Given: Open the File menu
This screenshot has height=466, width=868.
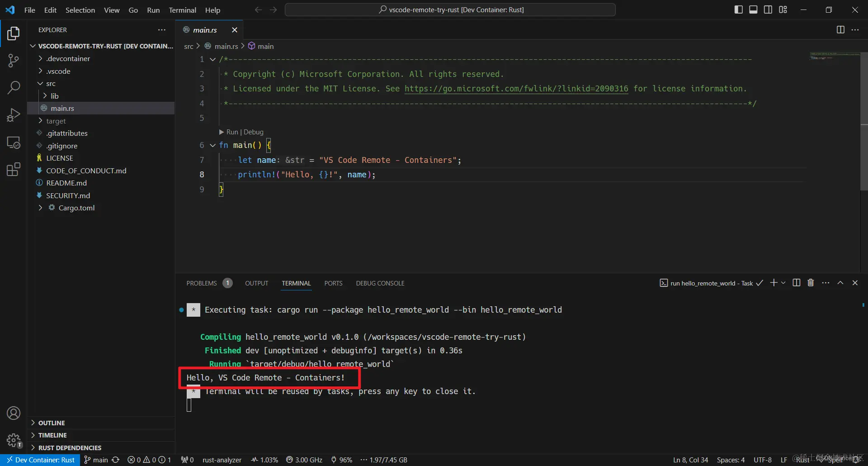Looking at the screenshot, I should 30,10.
